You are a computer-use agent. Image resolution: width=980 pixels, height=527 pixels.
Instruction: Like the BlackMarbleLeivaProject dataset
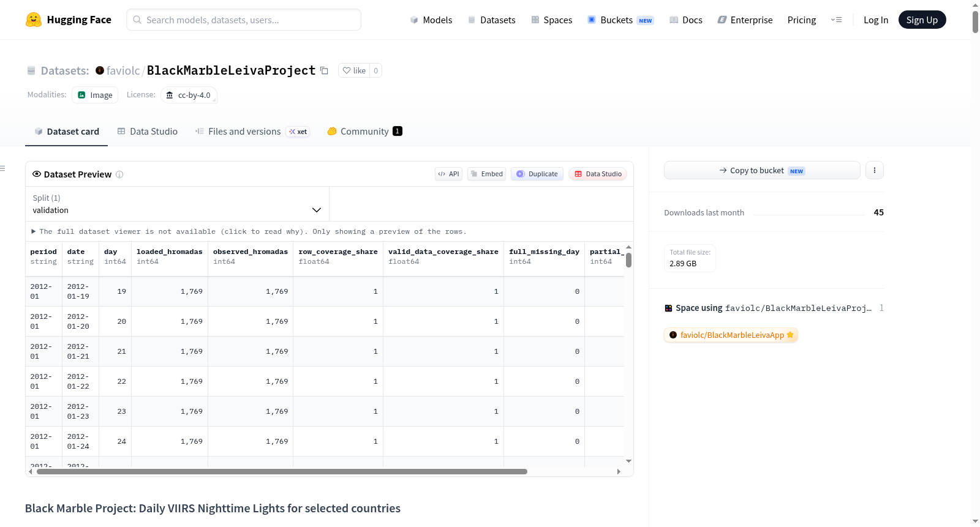(x=354, y=70)
